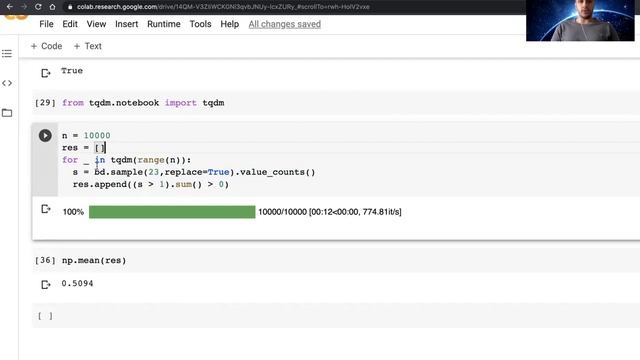Viewport: 640px width, 360px height.
Task: Add a new Text cell
Action: [x=88, y=46]
